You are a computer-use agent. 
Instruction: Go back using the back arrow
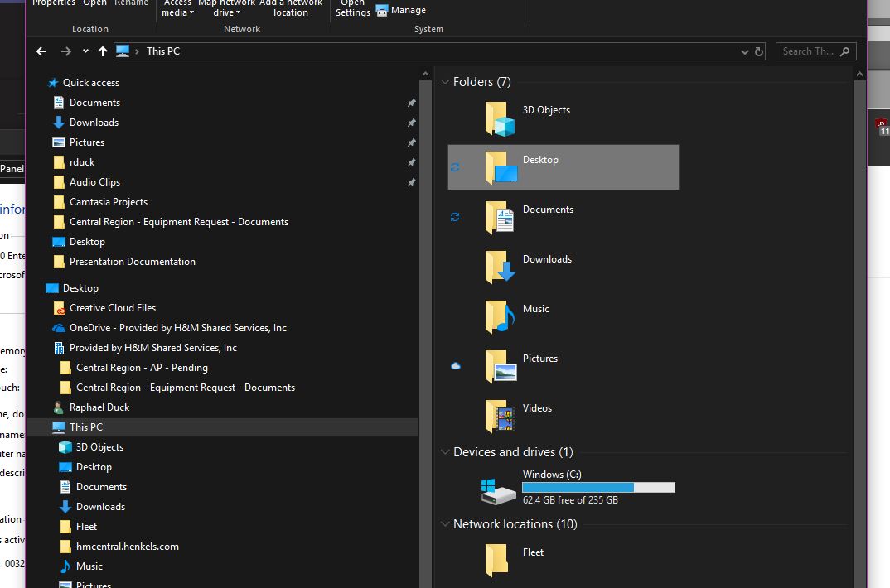41,51
